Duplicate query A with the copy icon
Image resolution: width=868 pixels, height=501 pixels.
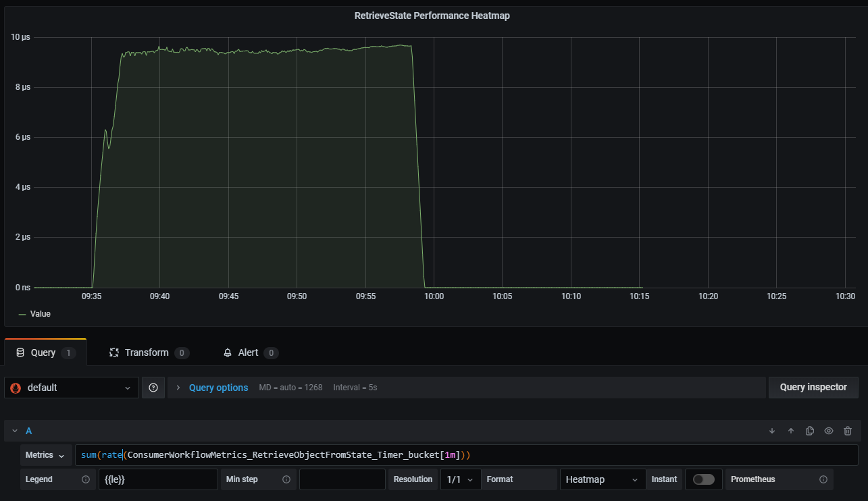810,431
